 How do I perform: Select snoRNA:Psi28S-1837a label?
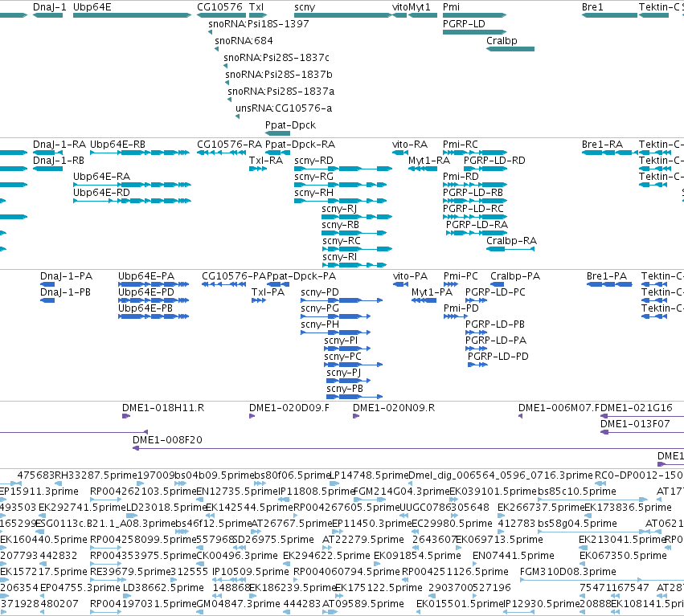(281, 92)
